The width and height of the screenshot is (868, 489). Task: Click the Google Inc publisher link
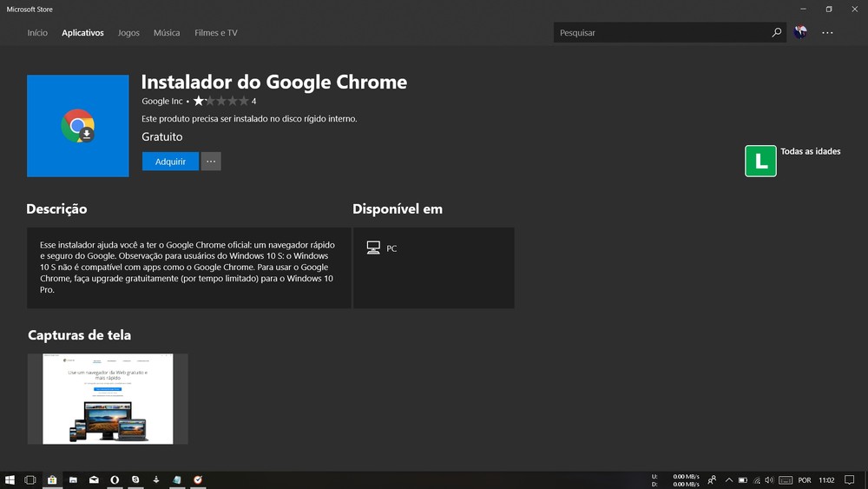tap(161, 101)
